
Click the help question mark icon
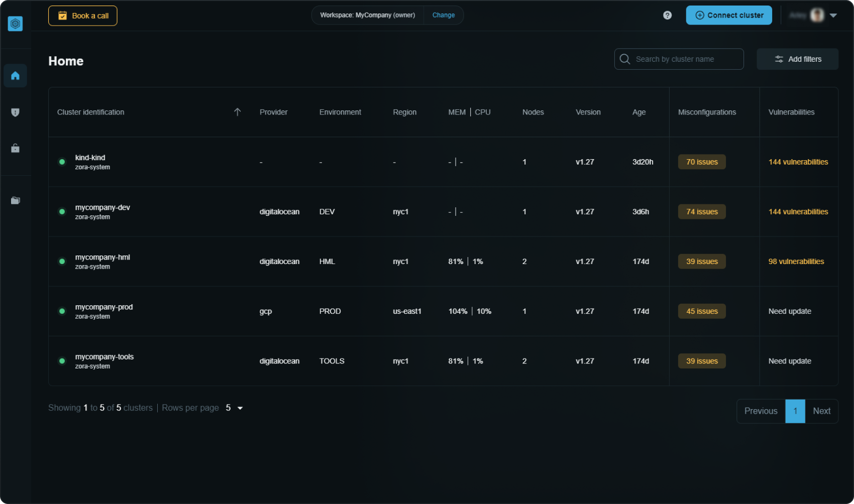[x=667, y=16]
